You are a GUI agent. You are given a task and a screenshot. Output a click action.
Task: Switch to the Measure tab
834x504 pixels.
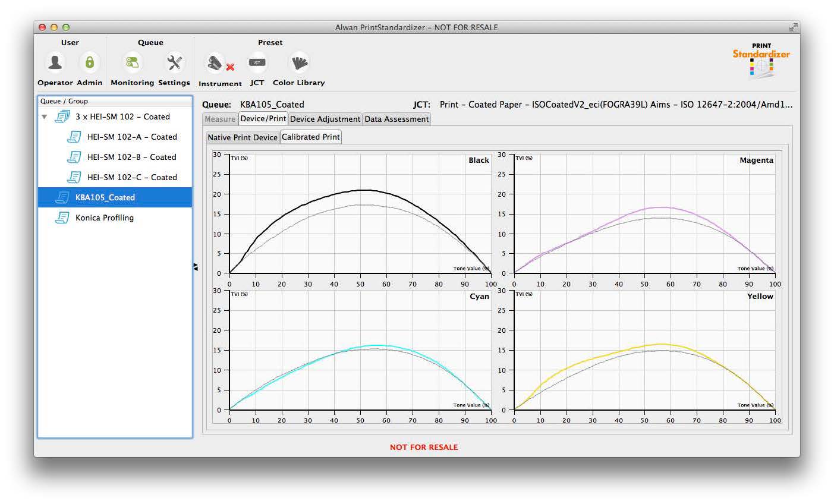coord(220,119)
